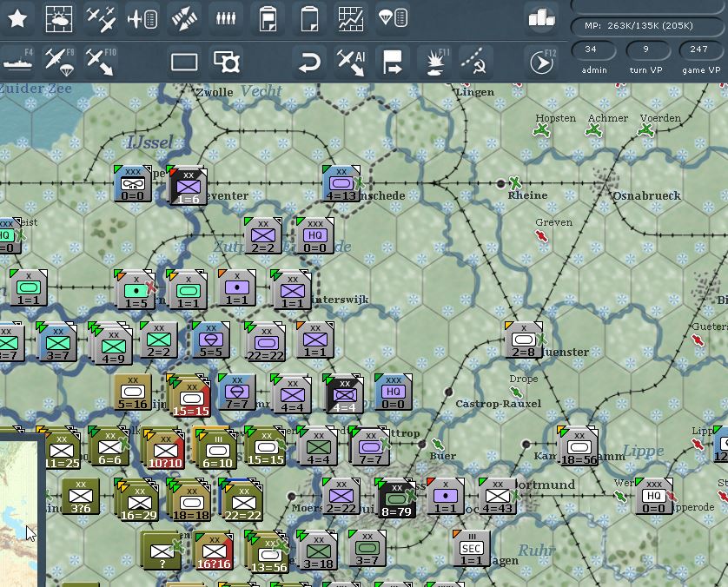The width and height of the screenshot is (728, 587).
Task: Click the flag with arrow icon
Action: point(393,62)
